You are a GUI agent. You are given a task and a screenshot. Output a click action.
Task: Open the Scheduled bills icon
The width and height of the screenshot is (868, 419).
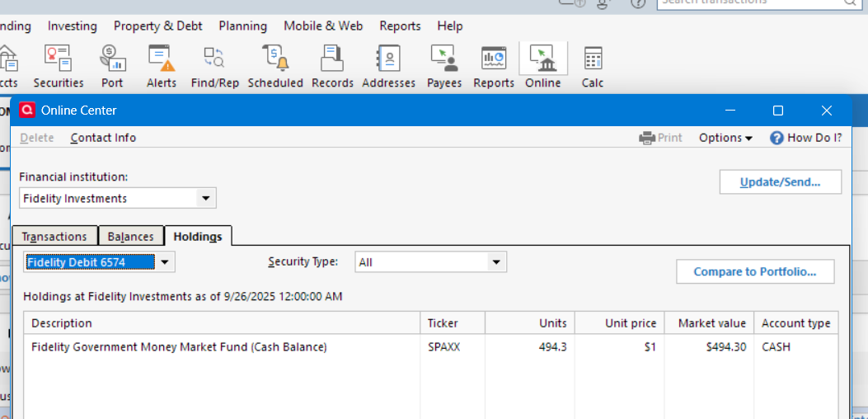click(x=275, y=67)
